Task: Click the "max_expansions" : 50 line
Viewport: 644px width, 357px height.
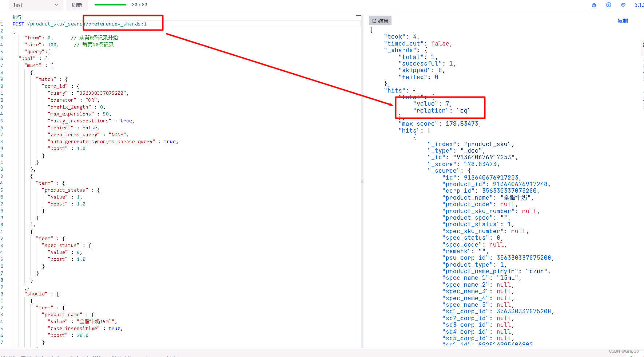Action: [79, 114]
